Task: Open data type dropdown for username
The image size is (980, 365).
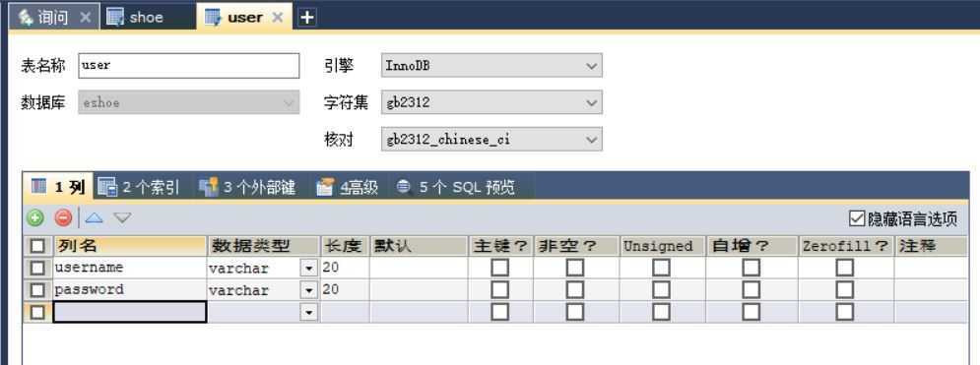Action: tap(308, 269)
